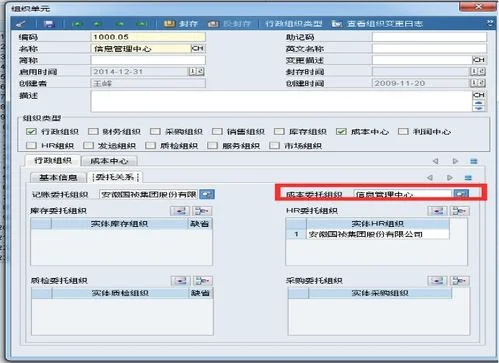Open the 基本信息 sub-tab
The image size is (499, 363).
(x=58, y=177)
